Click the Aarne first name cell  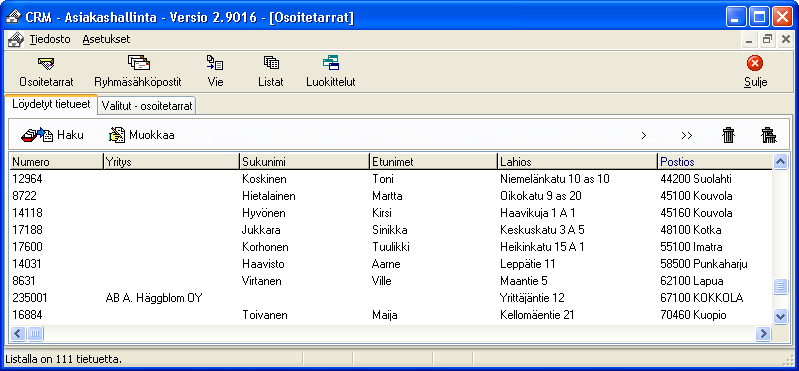click(x=386, y=264)
